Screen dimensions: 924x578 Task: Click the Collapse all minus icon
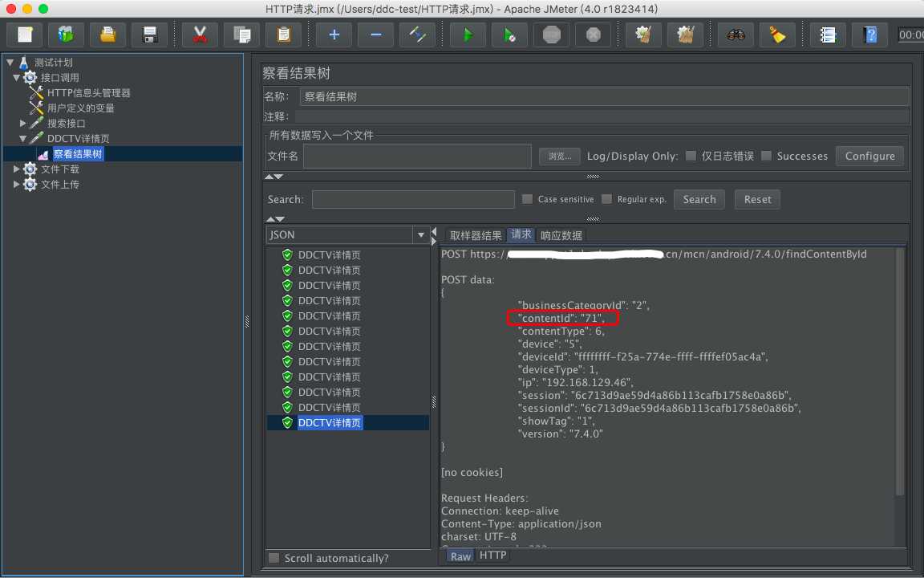click(x=376, y=35)
